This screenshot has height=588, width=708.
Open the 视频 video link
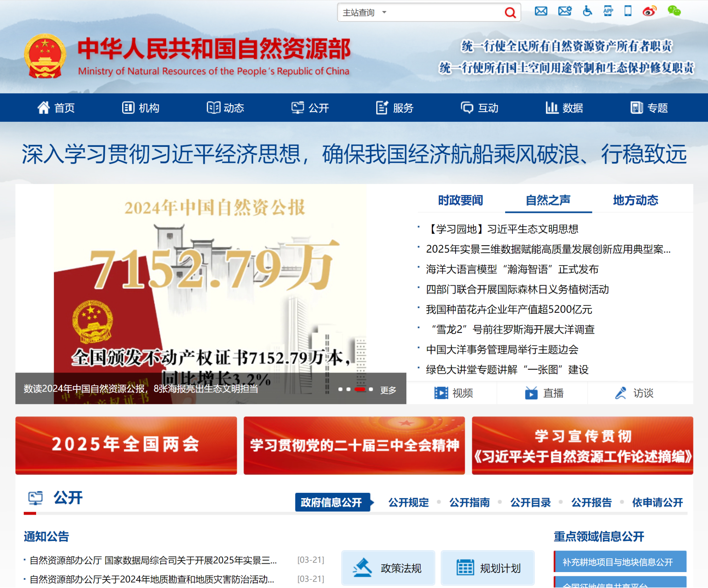453,393
